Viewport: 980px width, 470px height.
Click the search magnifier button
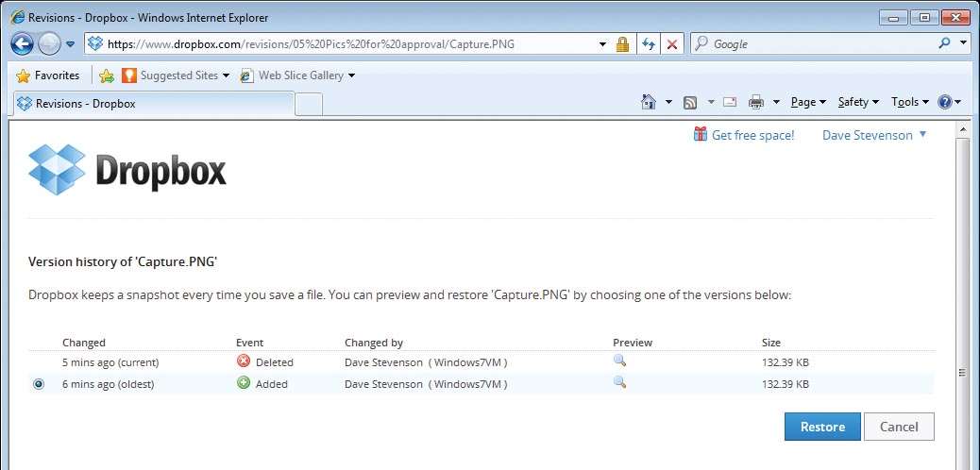click(x=944, y=43)
